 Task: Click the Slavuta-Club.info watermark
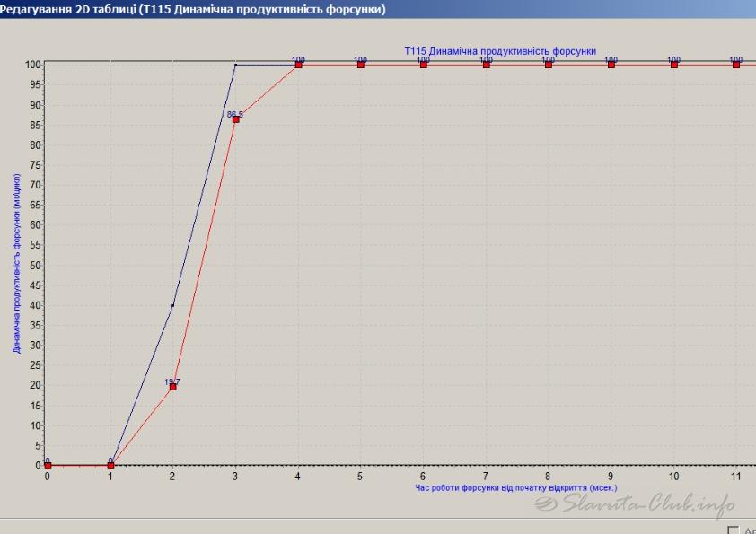point(636,506)
